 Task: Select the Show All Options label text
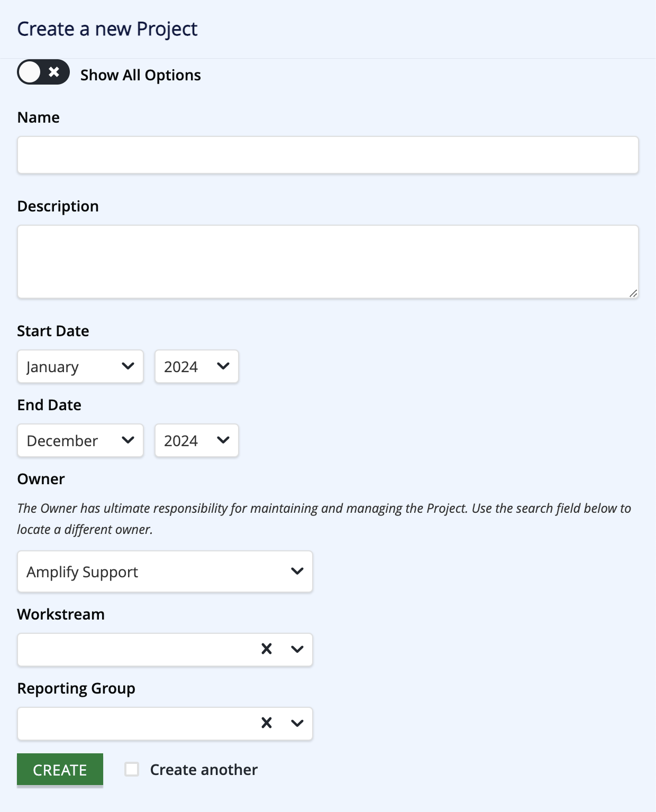(140, 75)
